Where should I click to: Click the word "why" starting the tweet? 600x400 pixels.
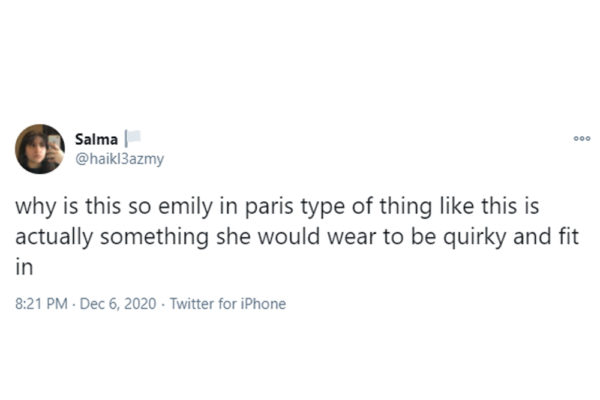pyautogui.click(x=35, y=207)
